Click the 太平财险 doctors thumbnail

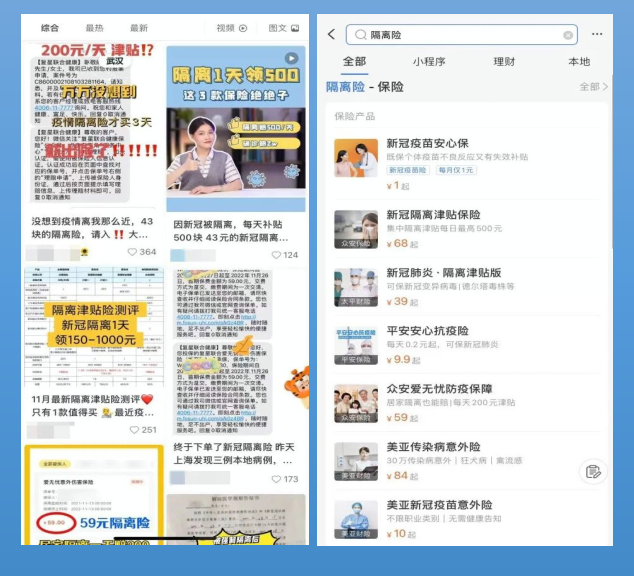(356, 287)
